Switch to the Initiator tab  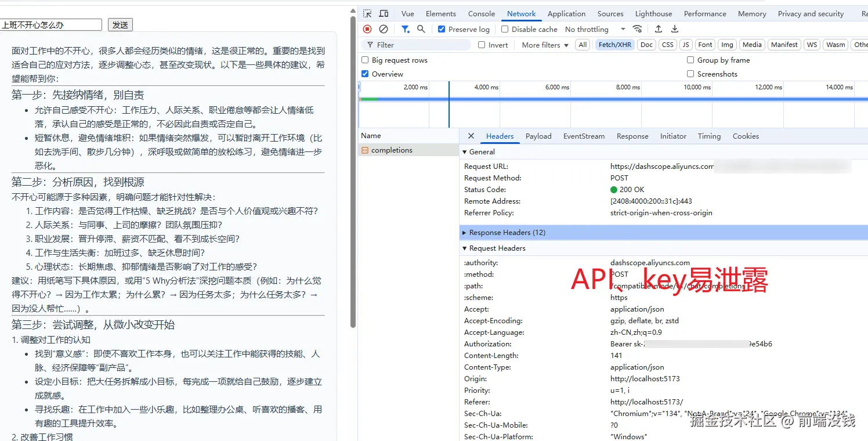tap(673, 136)
